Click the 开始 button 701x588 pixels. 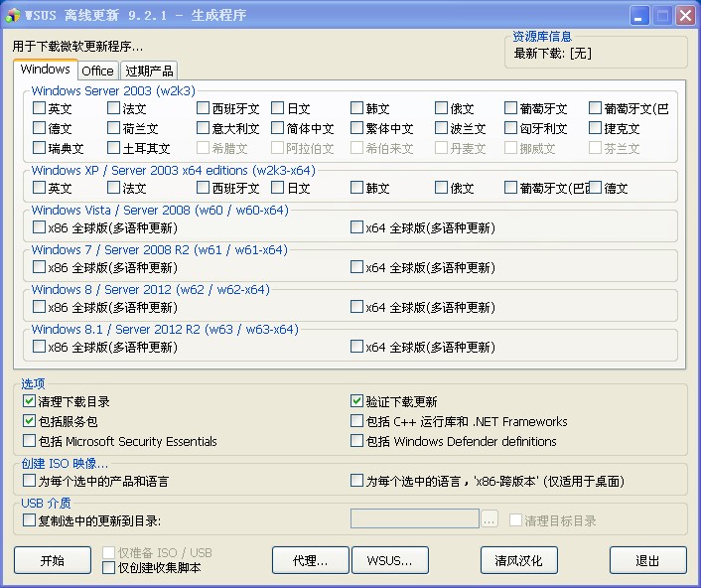coord(53,560)
